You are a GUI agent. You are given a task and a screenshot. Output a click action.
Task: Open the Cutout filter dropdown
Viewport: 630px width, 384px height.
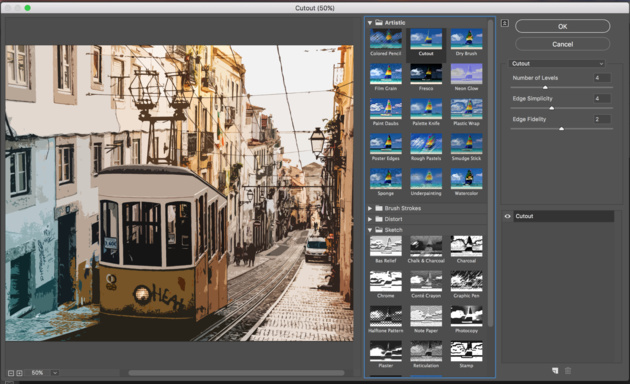(556, 63)
